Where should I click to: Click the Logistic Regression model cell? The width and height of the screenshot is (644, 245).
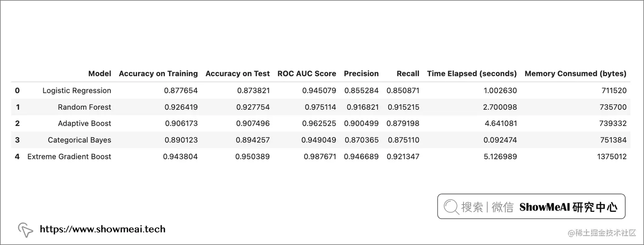[77, 91]
